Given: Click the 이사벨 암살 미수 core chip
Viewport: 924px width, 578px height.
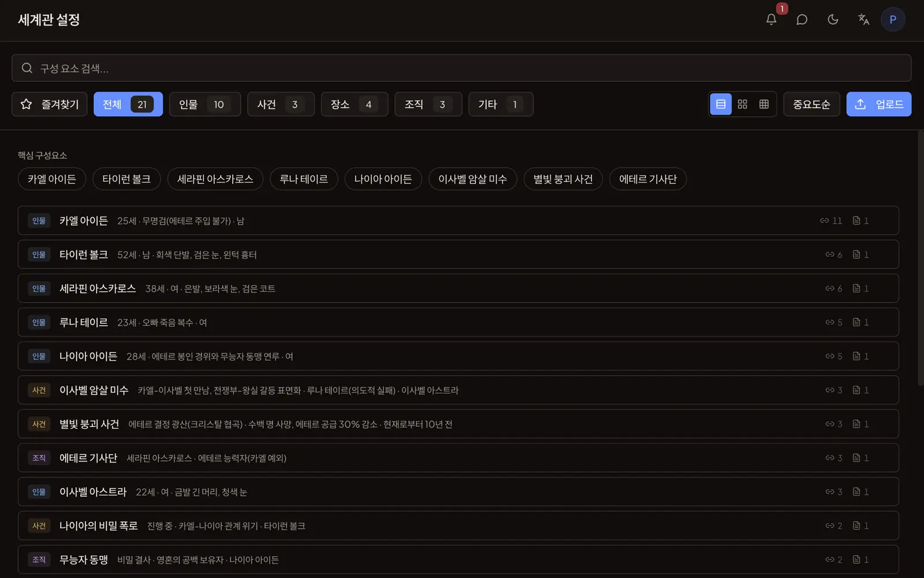Looking at the screenshot, I should pos(472,179).
